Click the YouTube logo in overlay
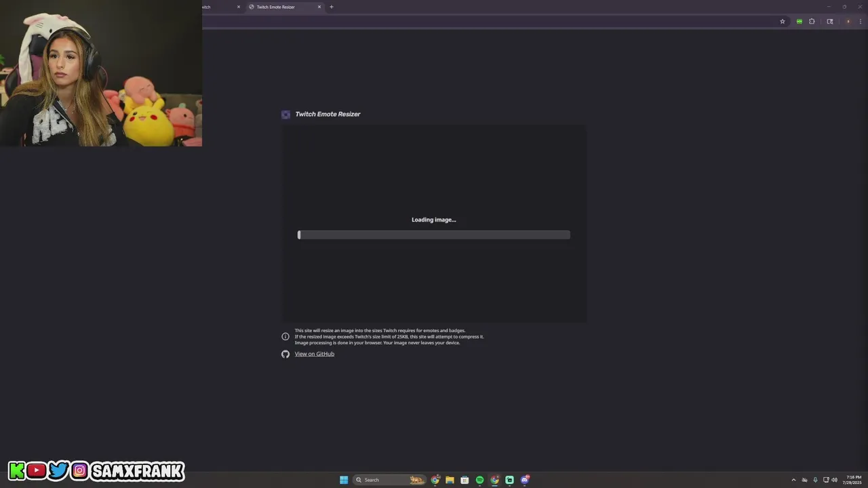Viewport: 868px width, 488px height. point(37,470)
